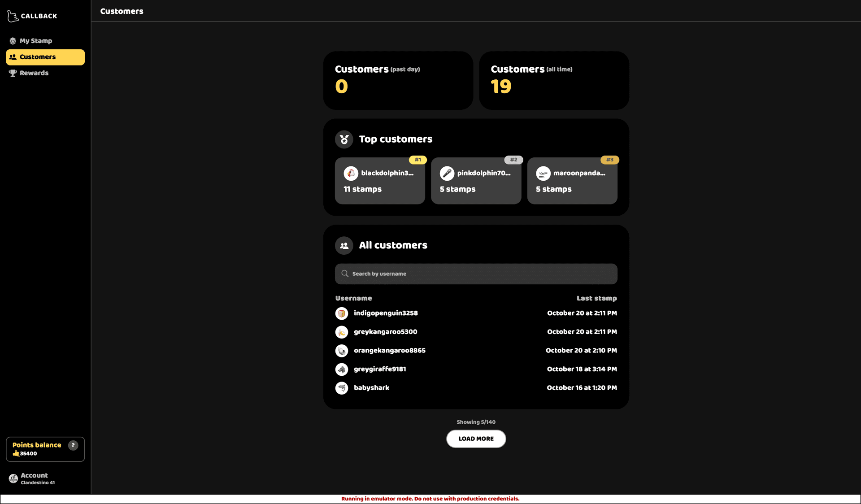Click the Customers page title
The width and height of the screenshot is (861, 504).
122,11
